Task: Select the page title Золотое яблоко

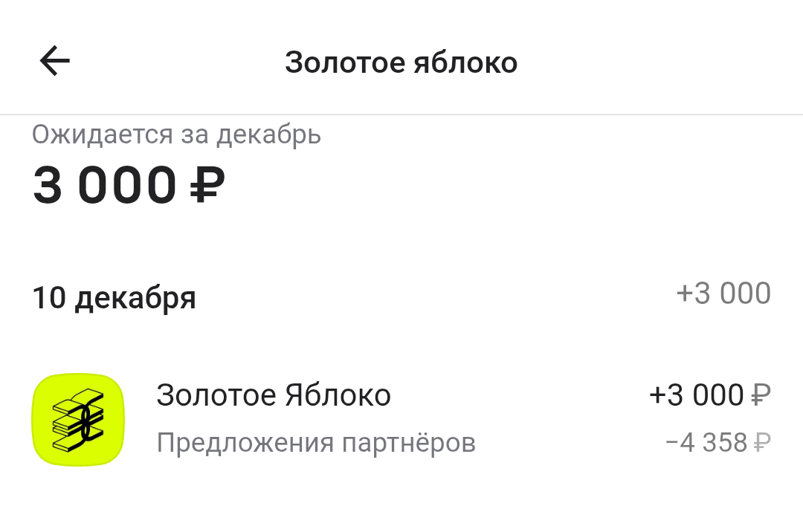Action: [x=401, y=62]
